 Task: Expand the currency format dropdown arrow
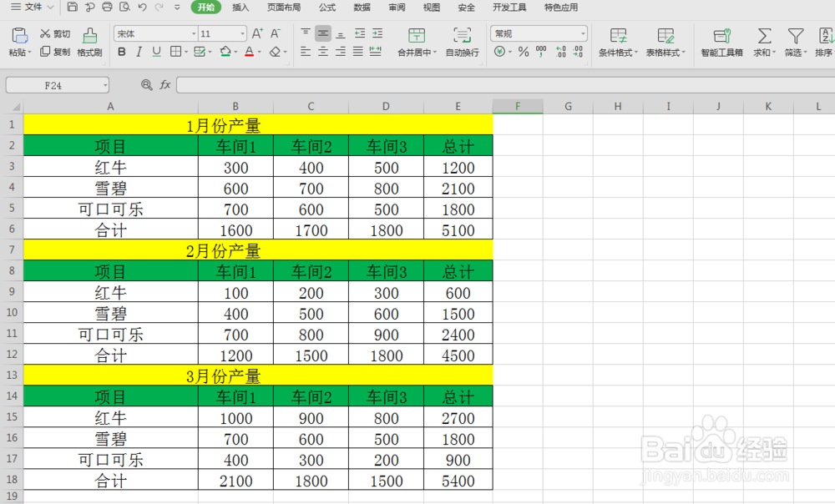click(x=509, y=53)
